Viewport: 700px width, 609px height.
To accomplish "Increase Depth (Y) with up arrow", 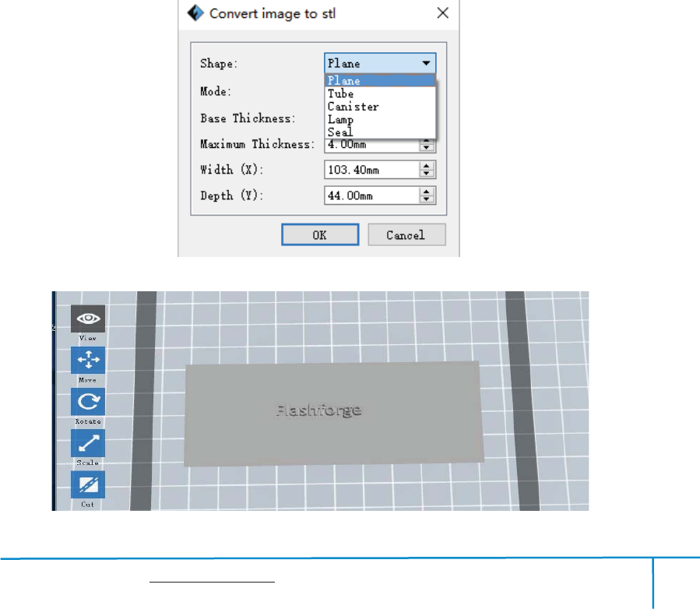I will tap(427, 192).
